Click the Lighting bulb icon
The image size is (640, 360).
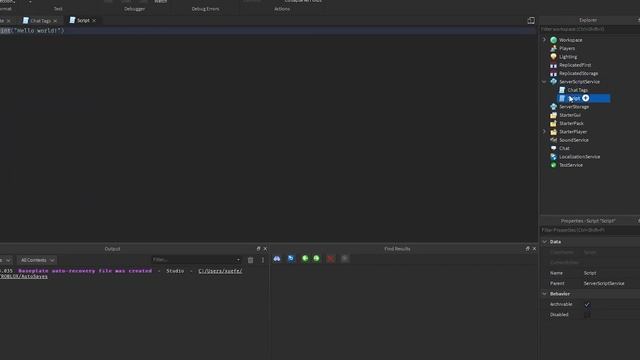[553, 57]
